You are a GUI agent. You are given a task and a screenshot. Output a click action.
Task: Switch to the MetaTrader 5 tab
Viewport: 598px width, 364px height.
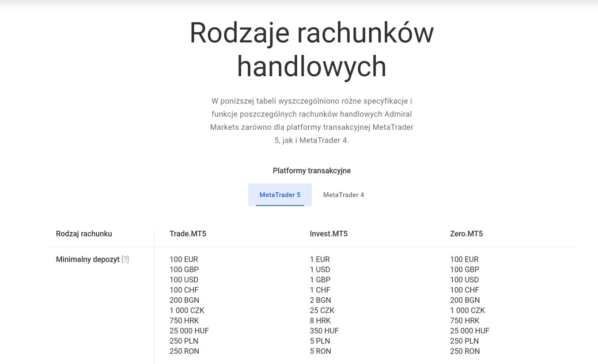coord(280,195)
